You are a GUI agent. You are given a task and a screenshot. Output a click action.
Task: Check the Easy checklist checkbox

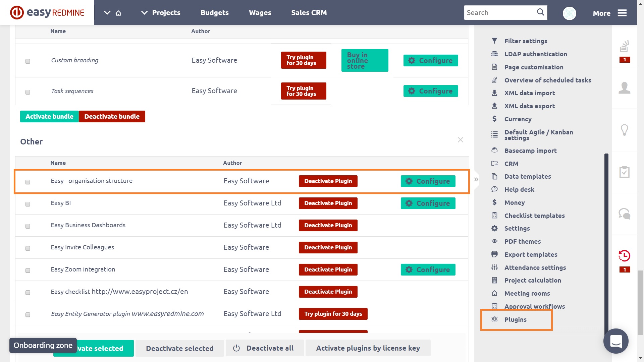point(28,293)
